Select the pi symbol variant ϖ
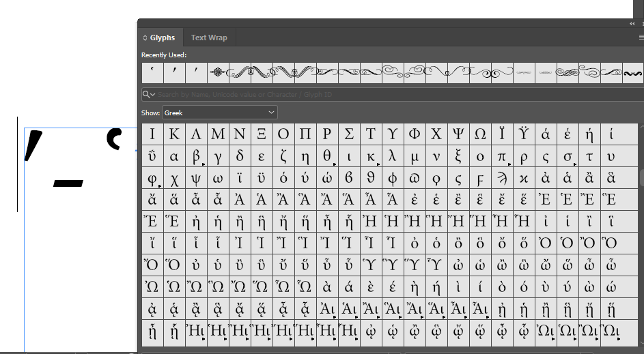The height and width of the screenshot is (354, 644). pos(415,178)
